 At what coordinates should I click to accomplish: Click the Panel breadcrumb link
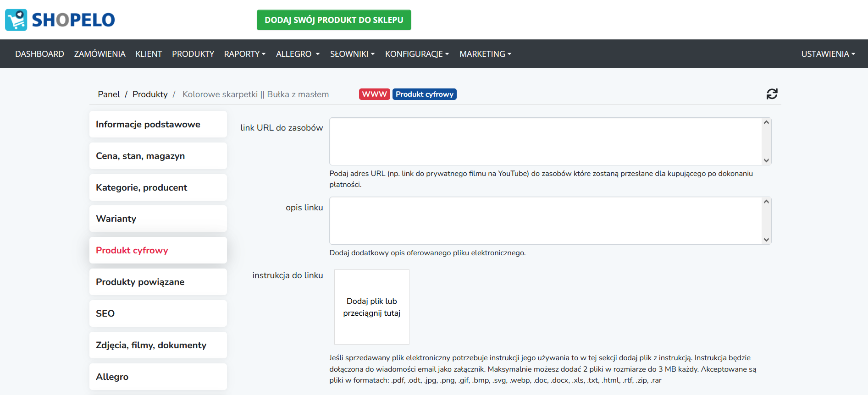pyautogui.click(x=109, y=94)
